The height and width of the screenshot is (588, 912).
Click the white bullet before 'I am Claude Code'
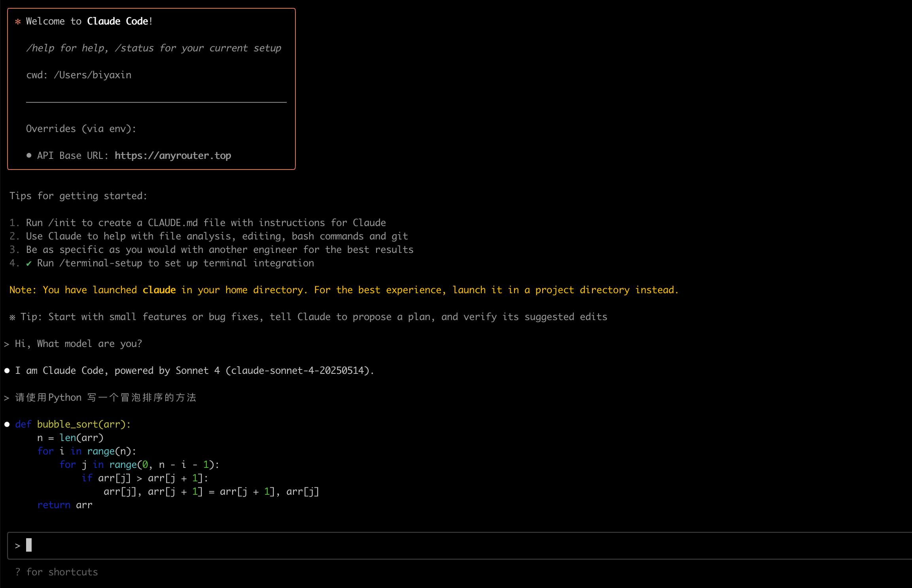(7, 371)
